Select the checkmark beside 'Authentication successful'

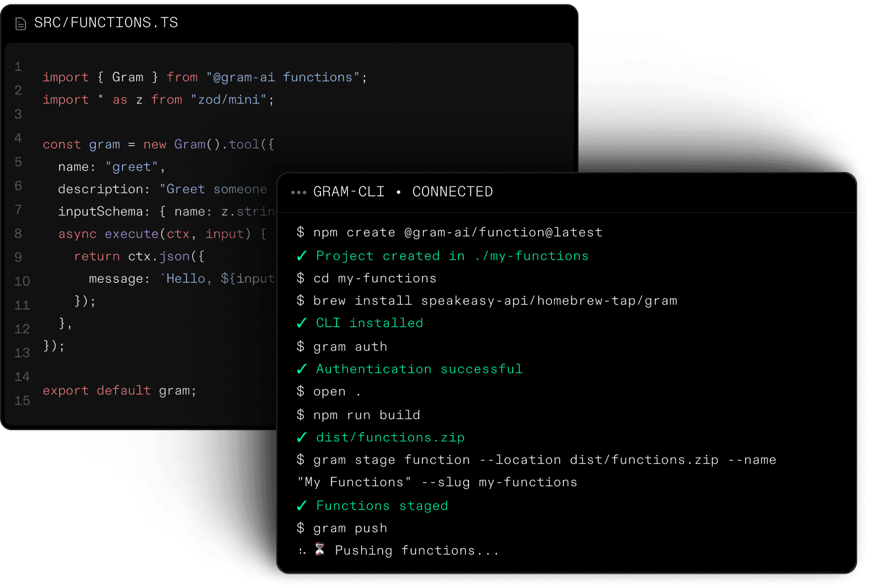[x=301, y=369]
